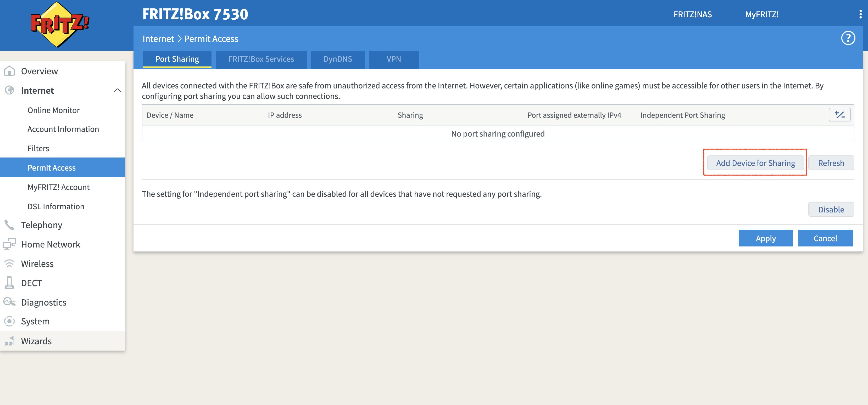The width and height of the screenshot is (868, 405).
Task: Expand the System menu section
Action: click(x=35, y=321)
